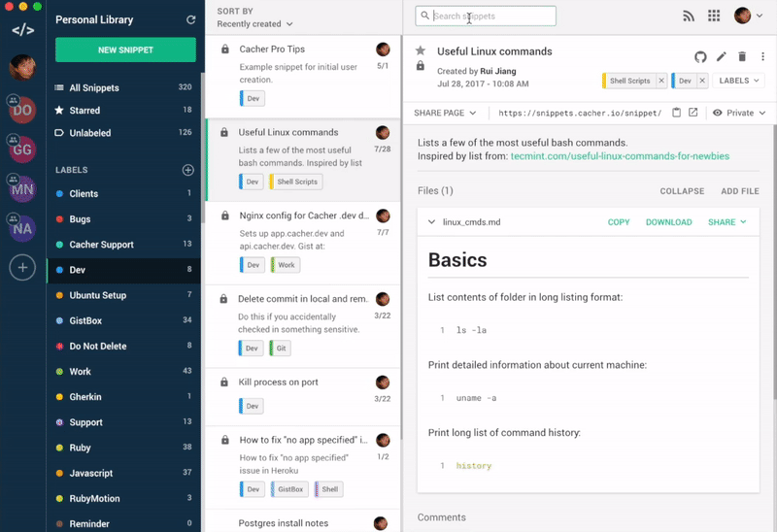Click the GitHub gist icon
The image size is (777, 532).
[x=700, y=57]
